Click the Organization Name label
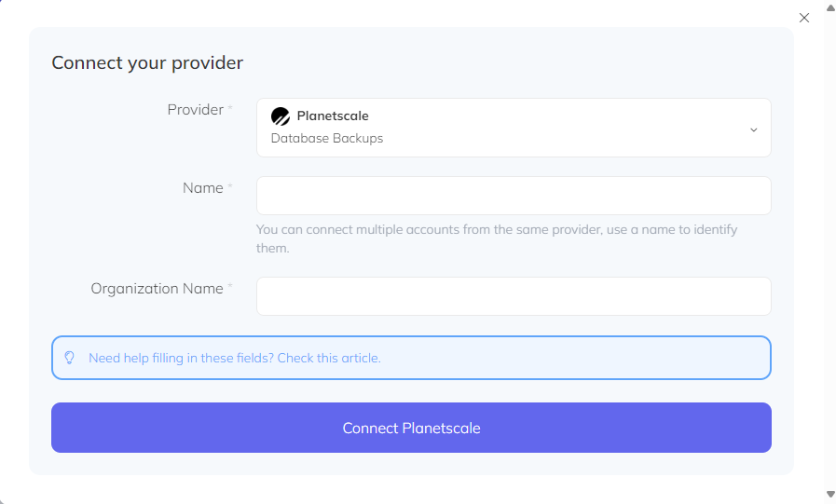836x504 pixels. click(157, 289)
